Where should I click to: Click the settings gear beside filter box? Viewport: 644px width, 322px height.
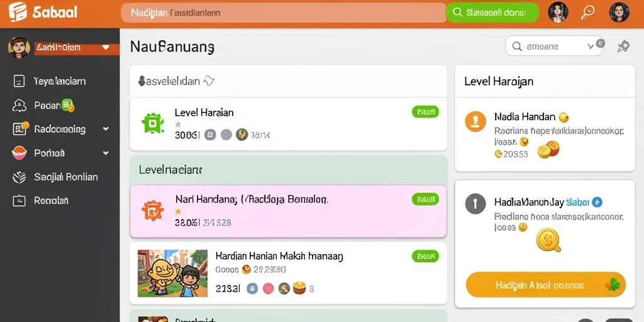click(623, 47)
